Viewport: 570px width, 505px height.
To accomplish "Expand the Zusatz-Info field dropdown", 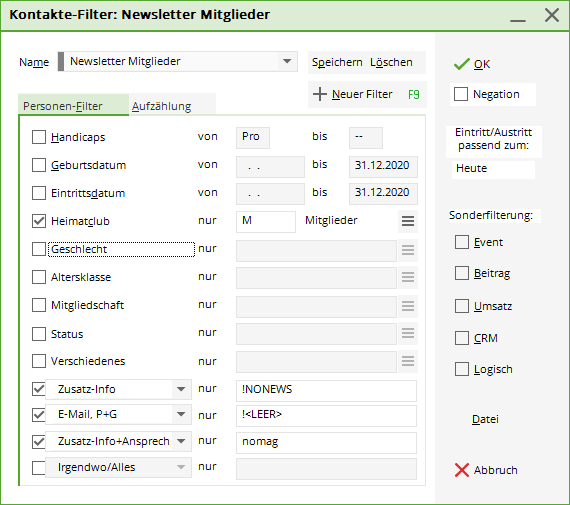I will 181,389.
